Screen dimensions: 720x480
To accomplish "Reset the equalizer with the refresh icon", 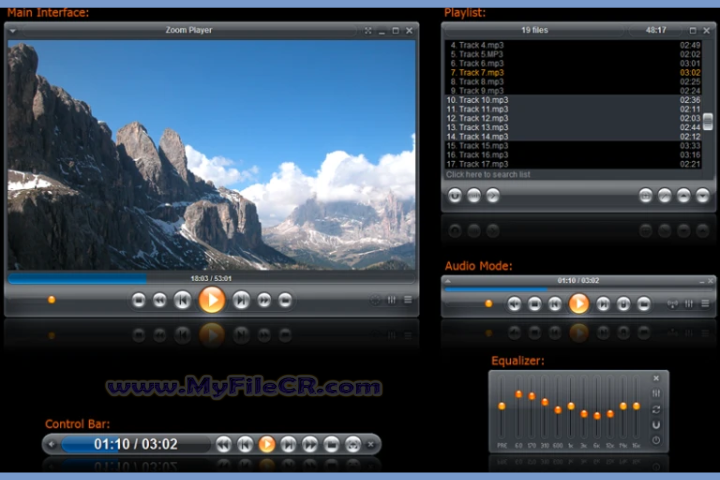I will (656, 409).
